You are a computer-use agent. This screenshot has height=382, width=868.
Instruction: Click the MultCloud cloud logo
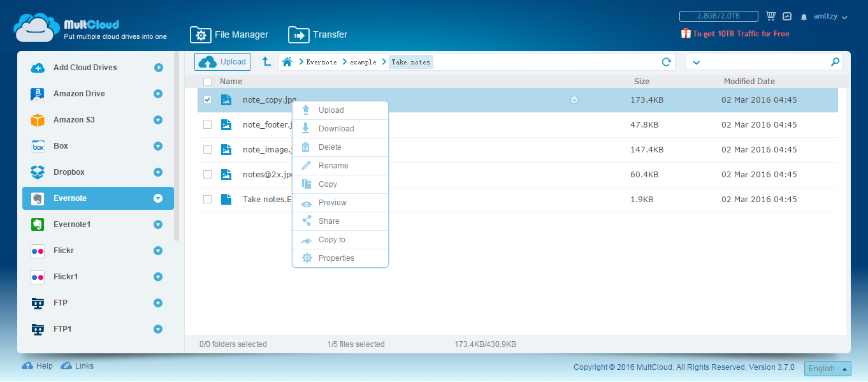[36, 27]
